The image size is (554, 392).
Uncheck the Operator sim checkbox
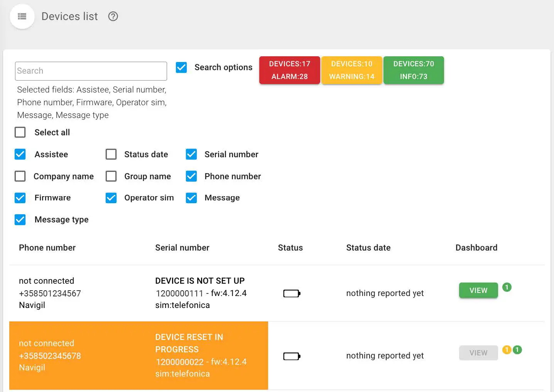click(111, 198)
